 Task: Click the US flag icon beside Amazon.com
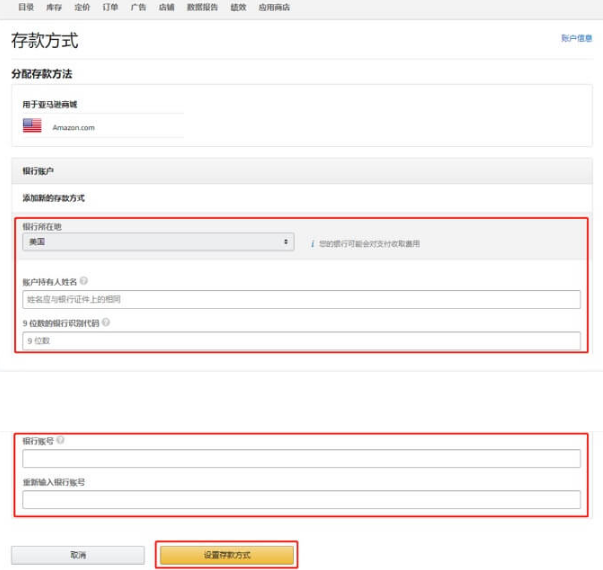(32, 126)
